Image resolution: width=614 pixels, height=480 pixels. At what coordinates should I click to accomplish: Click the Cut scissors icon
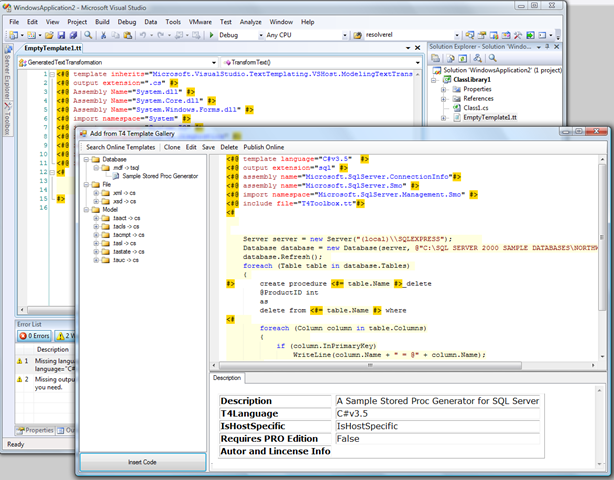(x=103, y=35)
